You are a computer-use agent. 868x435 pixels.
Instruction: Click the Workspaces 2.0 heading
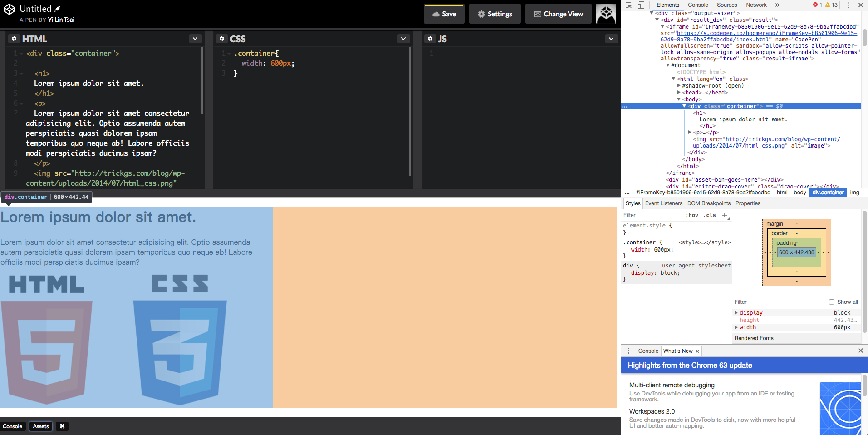(x=652, y=411)
